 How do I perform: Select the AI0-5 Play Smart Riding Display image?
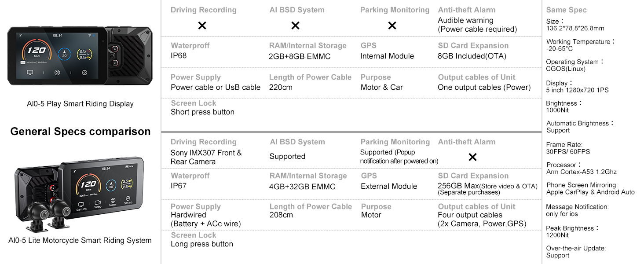pos(80,56)
